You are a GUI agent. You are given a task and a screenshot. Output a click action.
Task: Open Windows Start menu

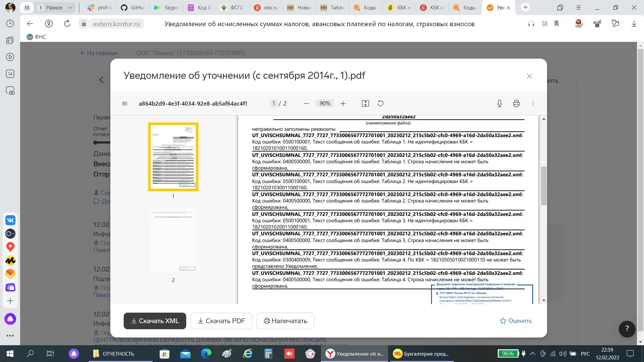click(x=10, y=354)
